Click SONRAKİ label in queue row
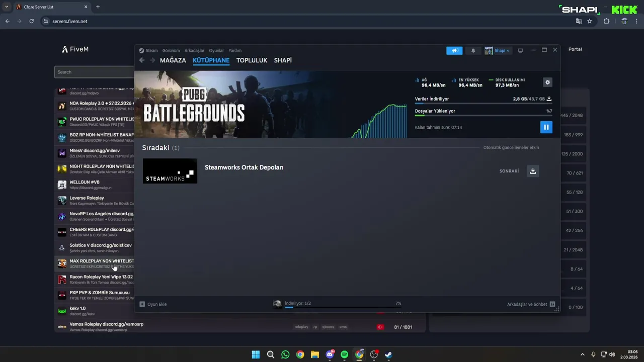The width and height of the screenshot is (644, 362). (509, 171)
